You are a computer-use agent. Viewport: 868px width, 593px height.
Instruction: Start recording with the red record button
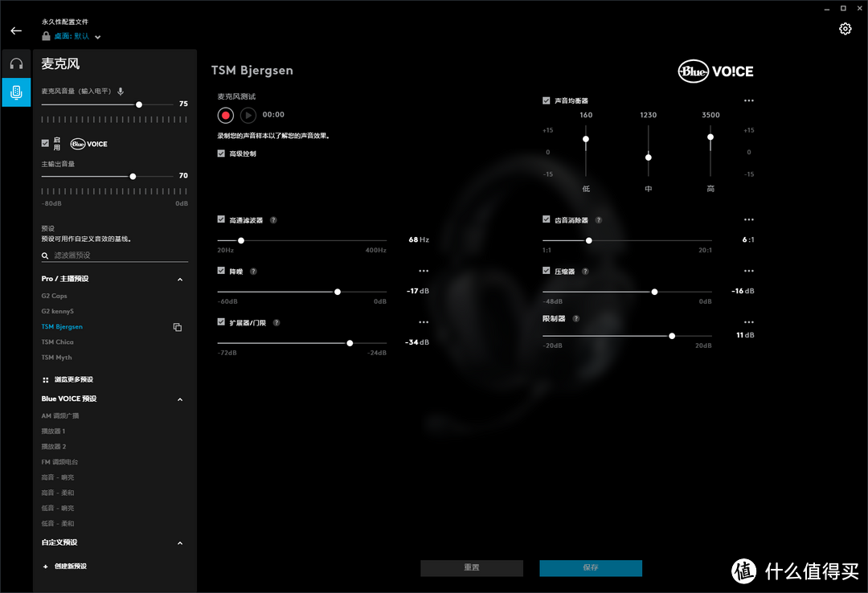tap(225, 115)
